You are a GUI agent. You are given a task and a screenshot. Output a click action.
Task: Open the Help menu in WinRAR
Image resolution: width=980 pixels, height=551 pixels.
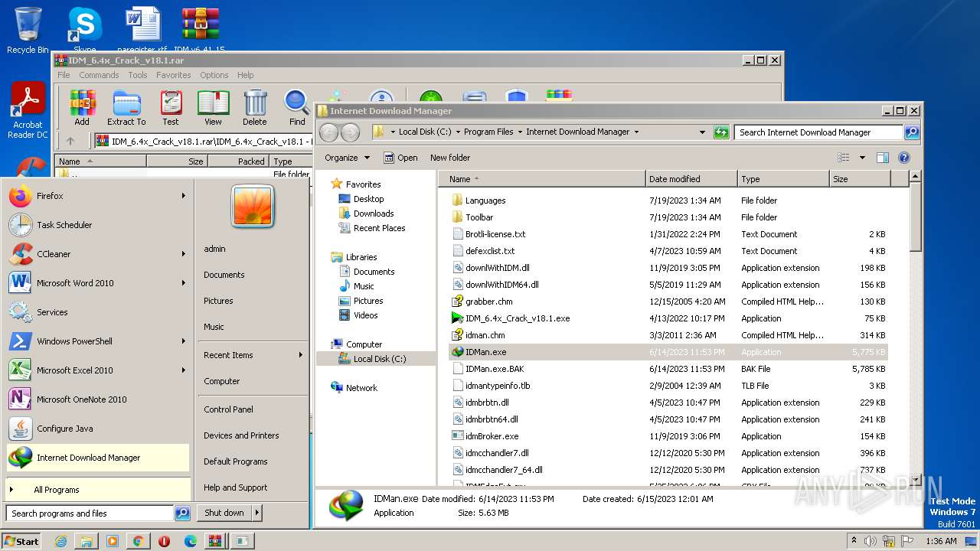pyautogui.click(x=245, y=75)
